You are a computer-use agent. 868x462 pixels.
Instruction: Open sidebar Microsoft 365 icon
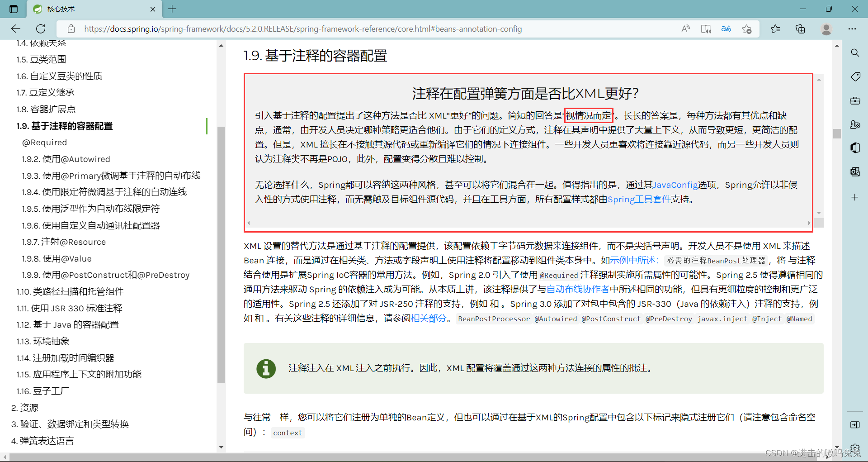855,148
